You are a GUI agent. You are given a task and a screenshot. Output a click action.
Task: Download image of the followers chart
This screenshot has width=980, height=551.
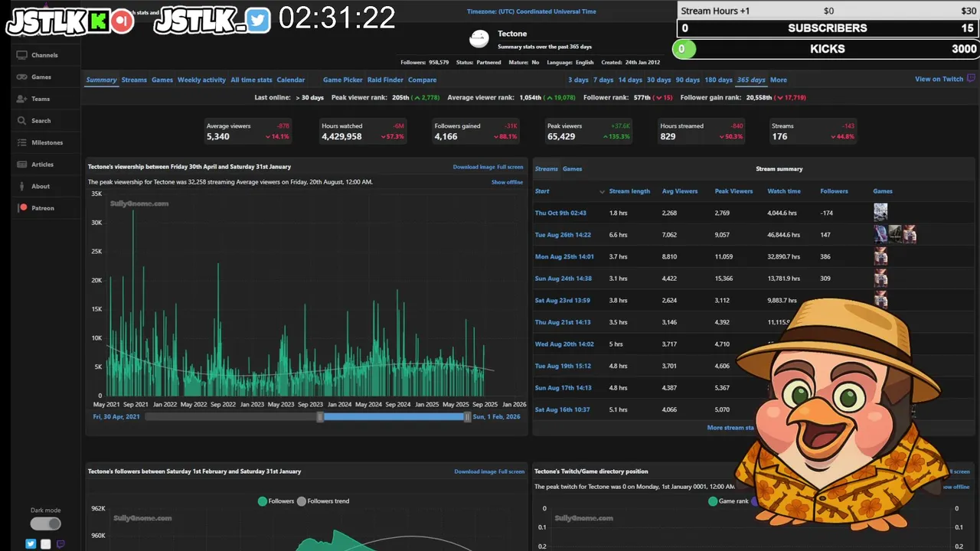click(x=475, y=471)
